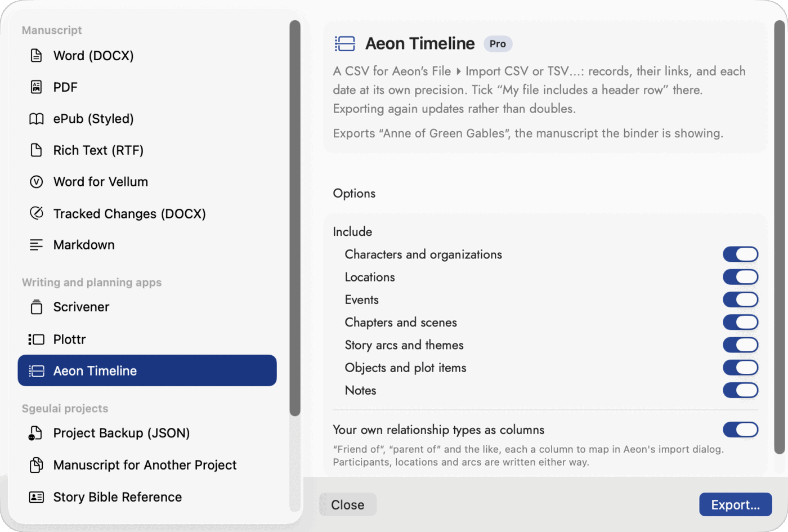The height and width of the screenshot is (532, 788).
Task: Click the Markdown lines icon
Action: (36, 245)
